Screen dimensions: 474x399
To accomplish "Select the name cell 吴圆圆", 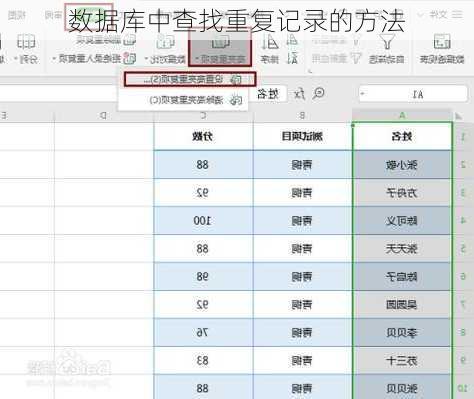I will click(x=402, y=305).
